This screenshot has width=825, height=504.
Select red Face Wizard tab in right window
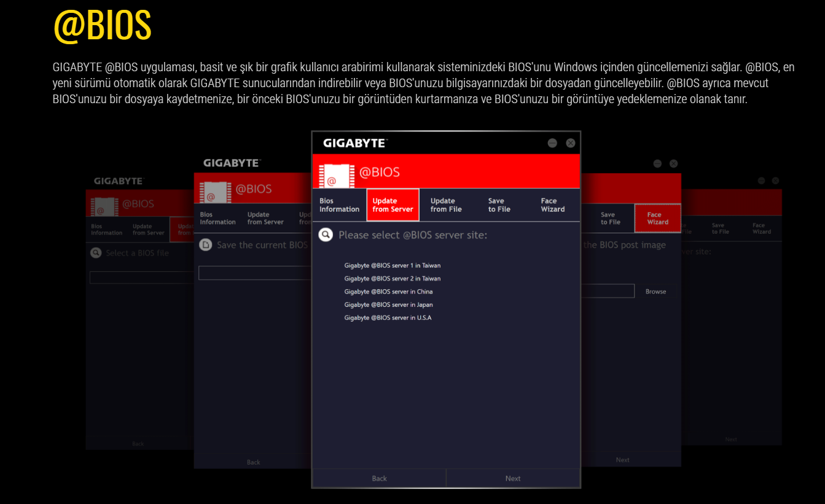(x=657, y=219)
